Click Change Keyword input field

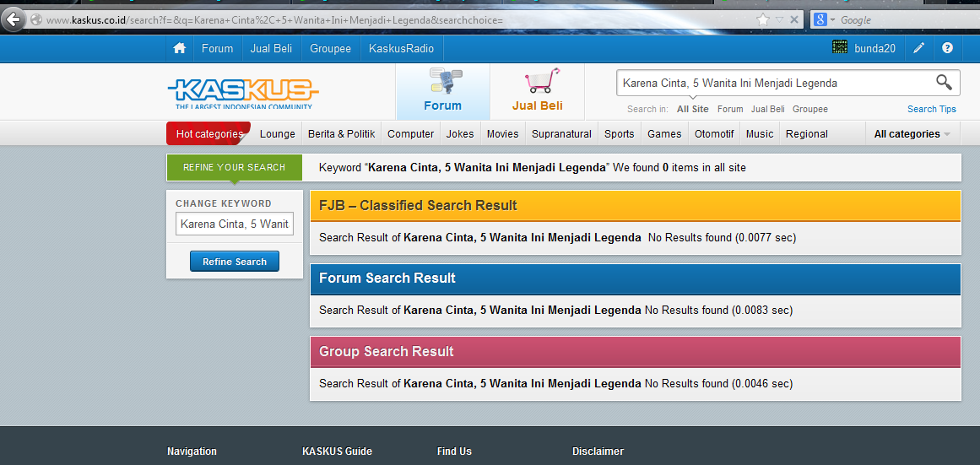(x=235, y=224)
